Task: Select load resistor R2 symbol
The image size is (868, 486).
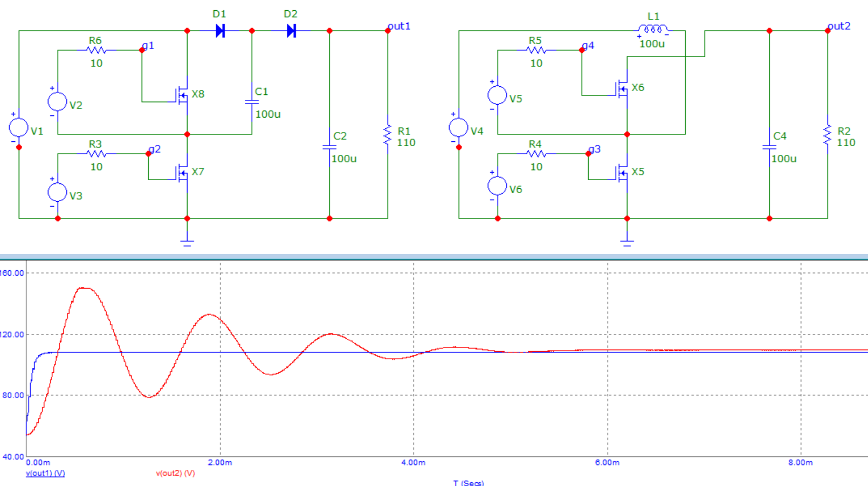Action: pyautogui.click(x=827, y=135)
